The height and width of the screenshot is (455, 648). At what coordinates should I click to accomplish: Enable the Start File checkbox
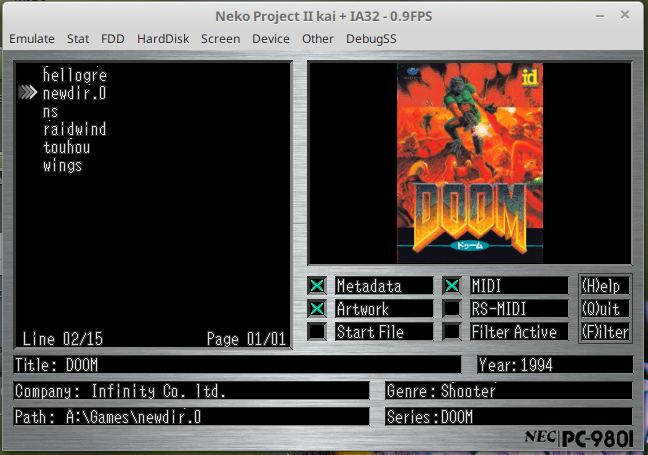click(x=317, y=332)
